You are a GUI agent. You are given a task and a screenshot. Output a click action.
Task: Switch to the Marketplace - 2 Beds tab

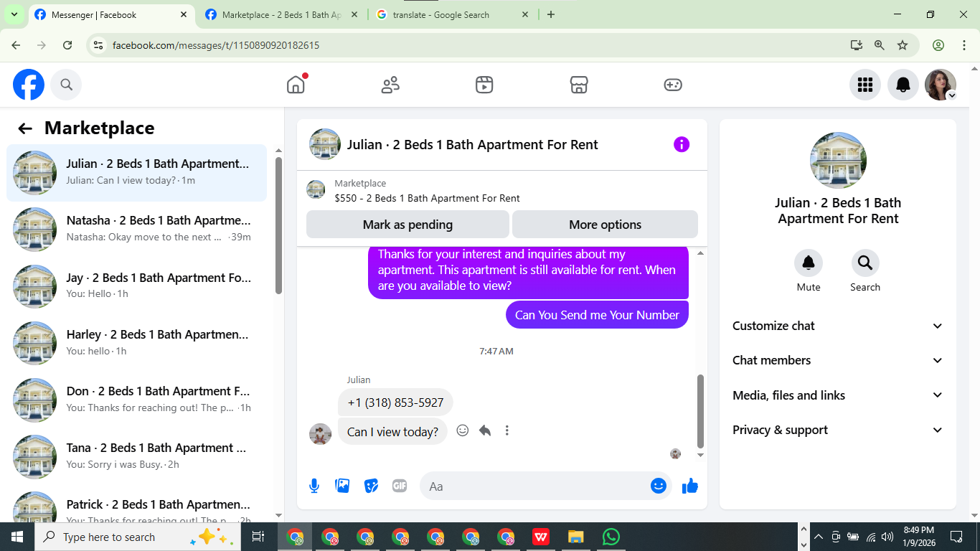[x=281, y=14]
